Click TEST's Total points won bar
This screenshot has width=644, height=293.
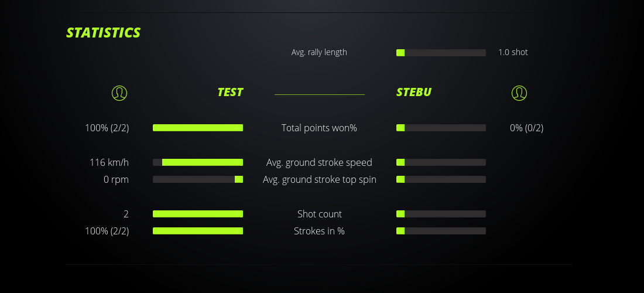point(198,128)
